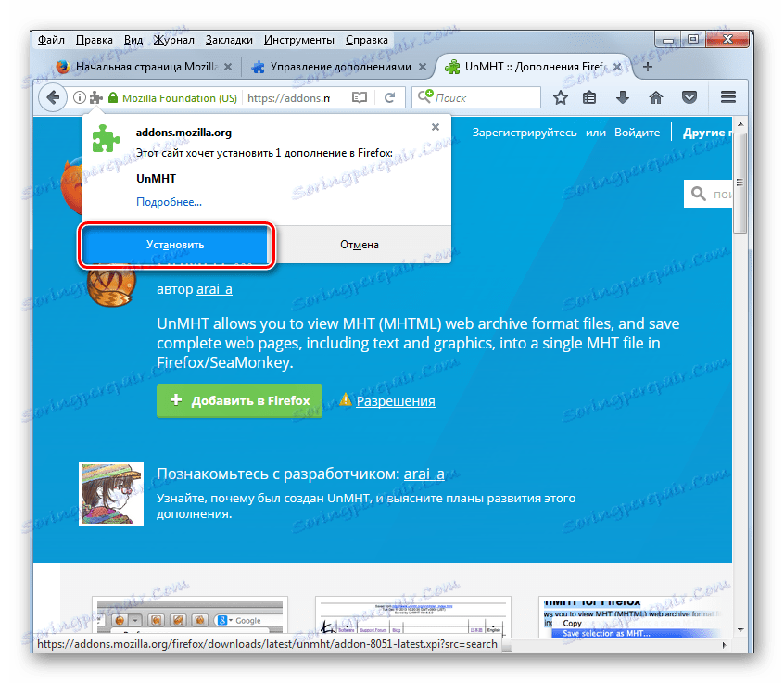The image size is (784, 683).
Task: Open the Журнал menu
Action: click(x=173, y=40)
